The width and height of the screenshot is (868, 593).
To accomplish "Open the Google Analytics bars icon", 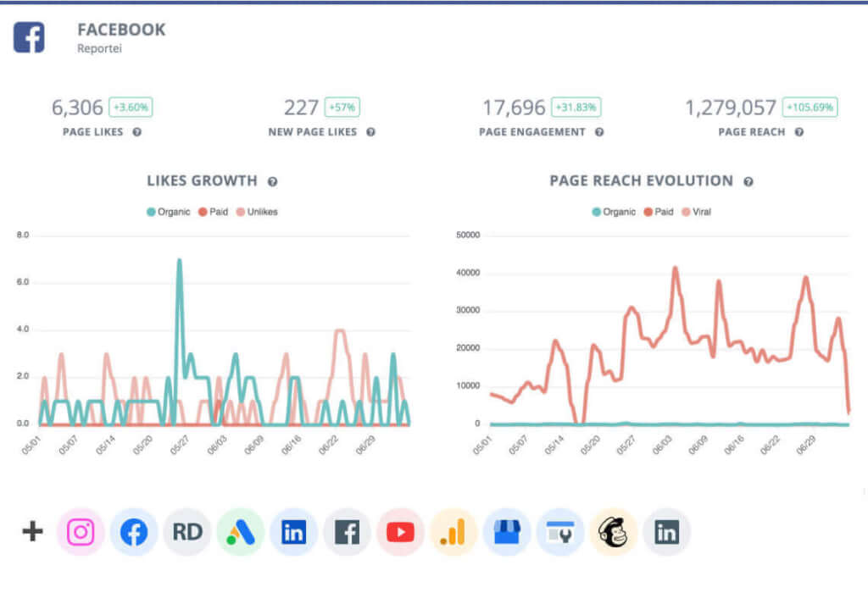I will tap(453, 532).
